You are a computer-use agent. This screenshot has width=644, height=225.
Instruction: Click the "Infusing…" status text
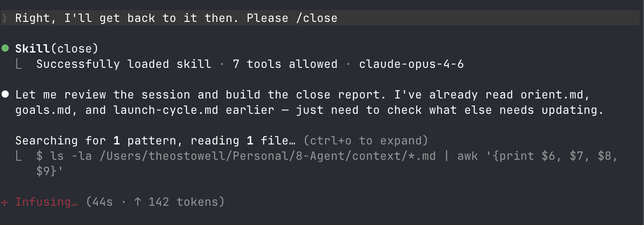click(x=46, y=202)
